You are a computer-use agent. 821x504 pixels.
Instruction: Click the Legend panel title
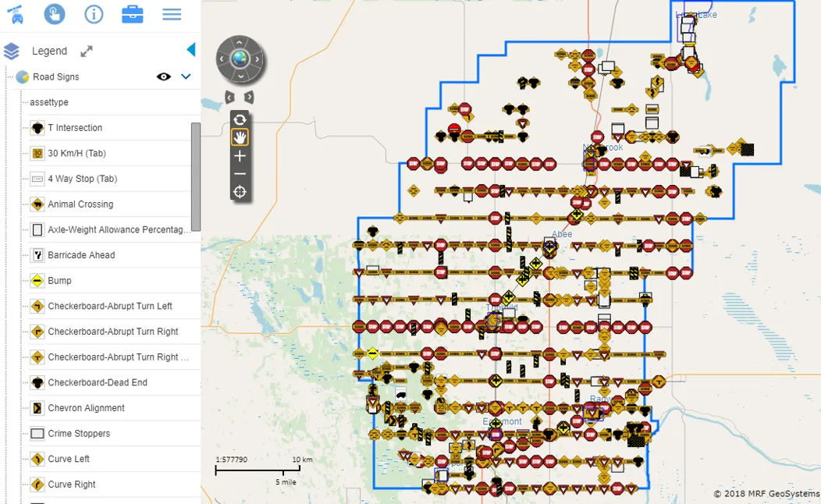click(50, 51)
